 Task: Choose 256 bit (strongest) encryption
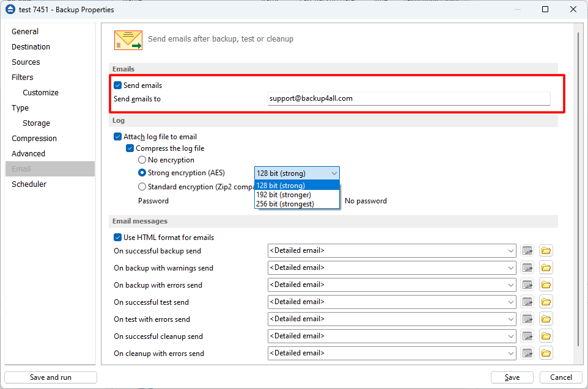(x=287, y=204)
